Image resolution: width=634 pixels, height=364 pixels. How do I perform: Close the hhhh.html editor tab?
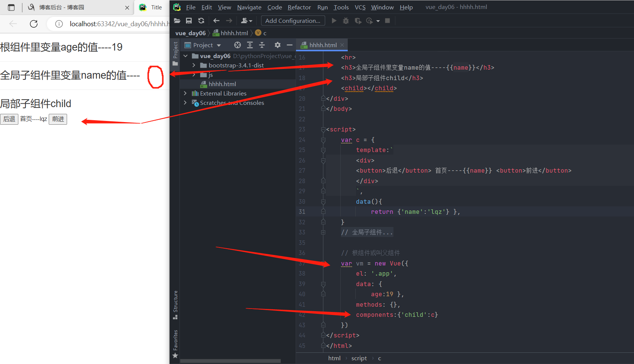[342, 45]
